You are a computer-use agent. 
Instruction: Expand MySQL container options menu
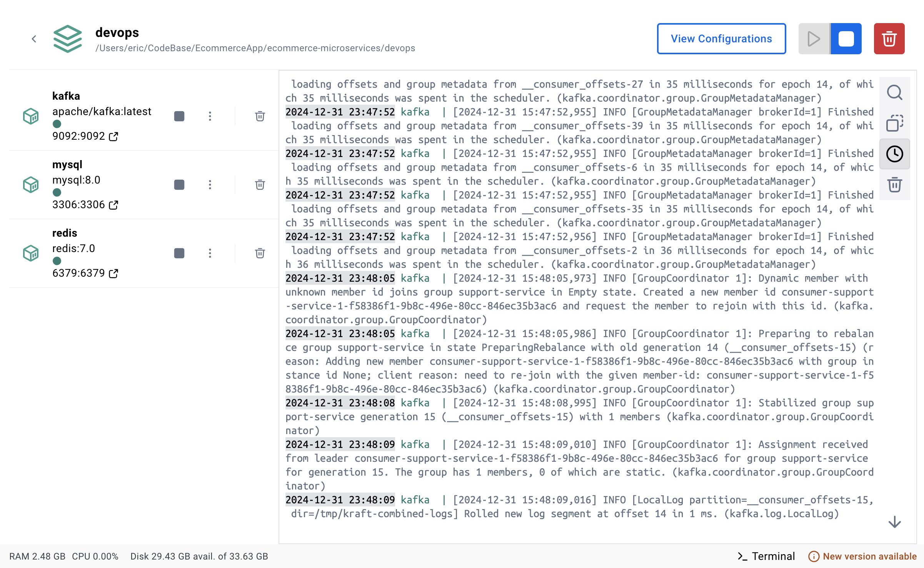pos(210,184)
